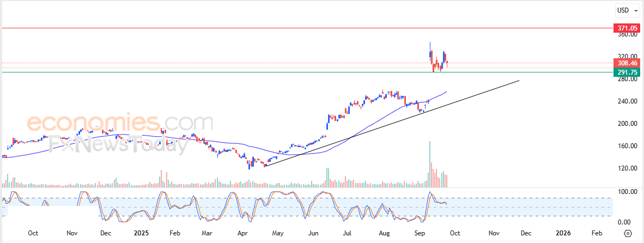Viewport: 644px width, 243px height.
Task: Click the 2025 label on time axis
Action: pyautogui.click(x=141, y=233)
